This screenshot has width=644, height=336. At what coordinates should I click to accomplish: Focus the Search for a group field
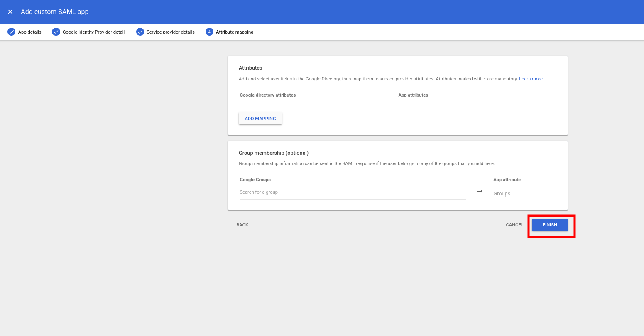353,192
